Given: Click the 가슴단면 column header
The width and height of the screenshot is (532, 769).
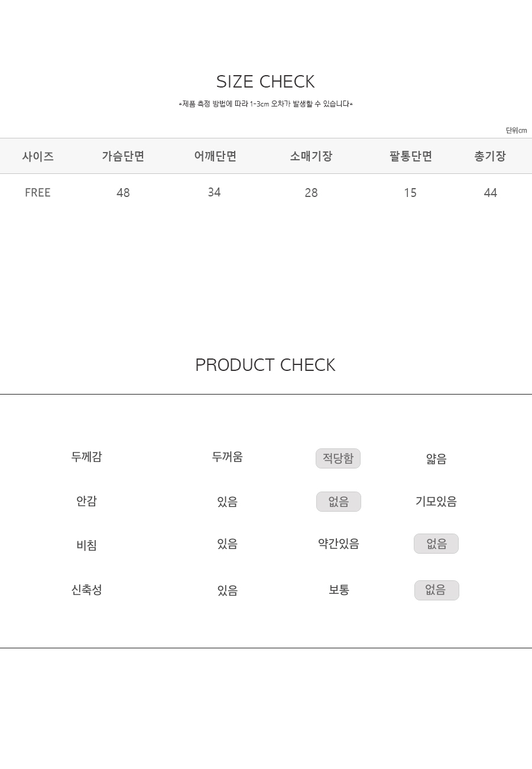Looking at the screenshot, I should pyautogui.click(x=123, y=156).
